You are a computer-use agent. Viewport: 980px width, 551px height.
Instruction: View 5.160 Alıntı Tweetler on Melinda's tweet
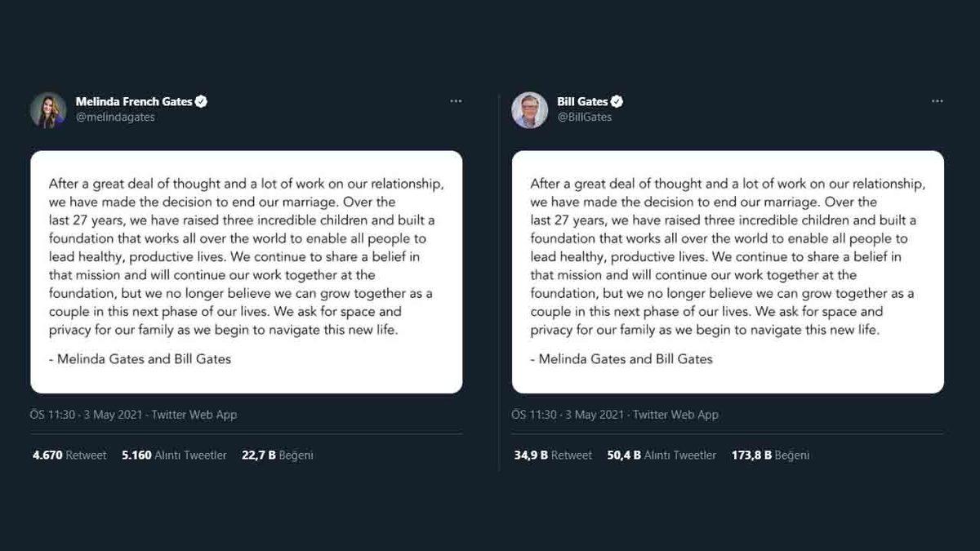pyautogui.click(x=174, y=455)
